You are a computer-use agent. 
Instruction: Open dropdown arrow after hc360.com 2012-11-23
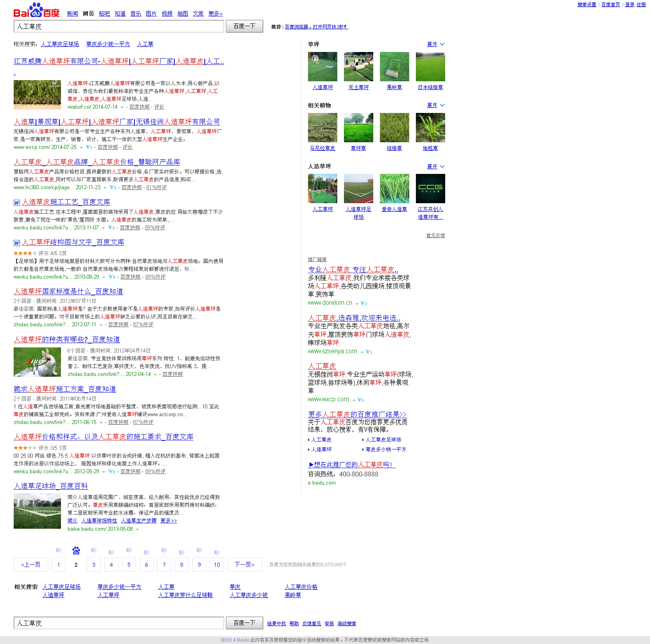(105, 188)
